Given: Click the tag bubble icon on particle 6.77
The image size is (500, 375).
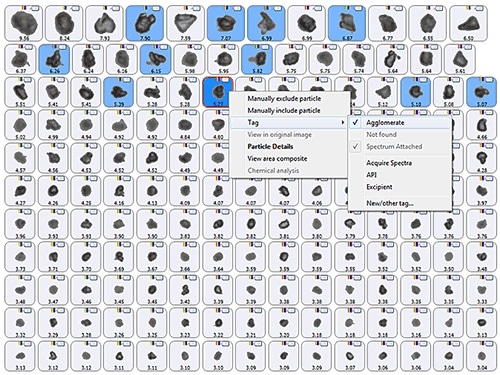Looking at the screenshot, I should (399, 8).
